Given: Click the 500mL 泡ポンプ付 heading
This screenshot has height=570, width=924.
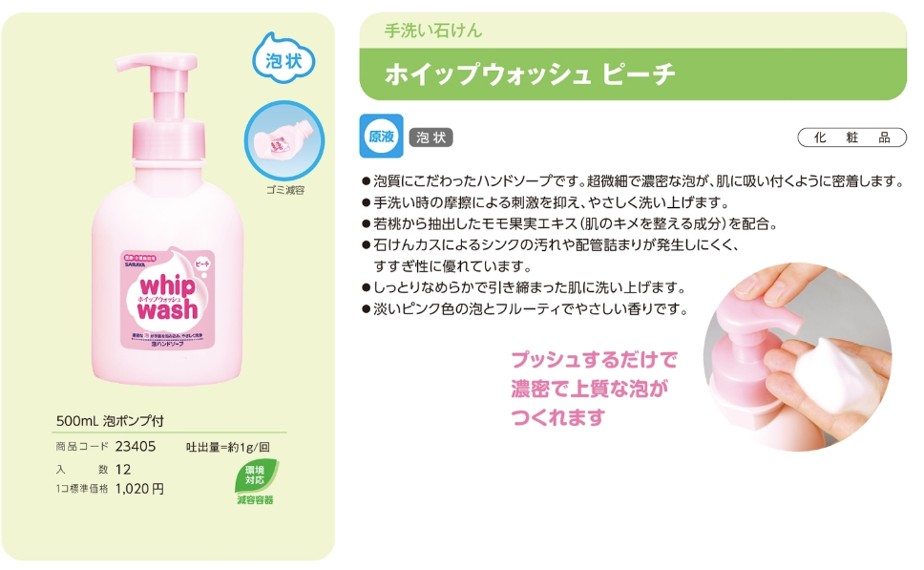Looking at the screenshot, I should (x=110, y=421).
